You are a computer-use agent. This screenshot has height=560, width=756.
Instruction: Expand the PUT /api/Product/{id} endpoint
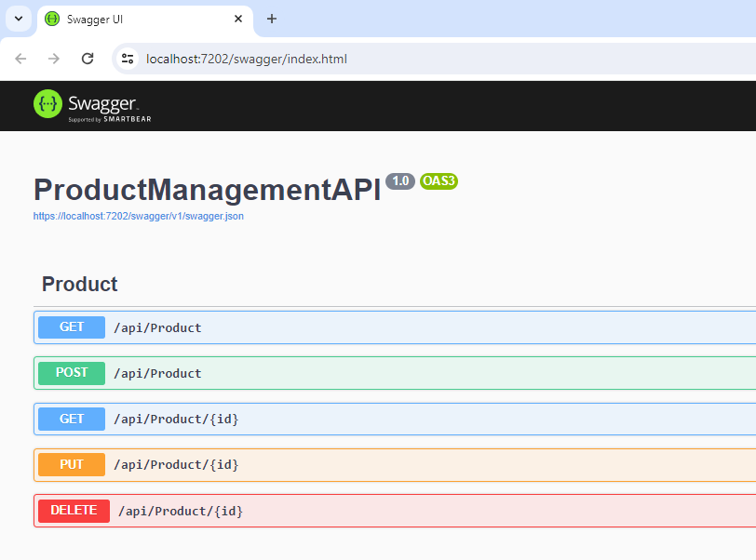pos(395,465)
